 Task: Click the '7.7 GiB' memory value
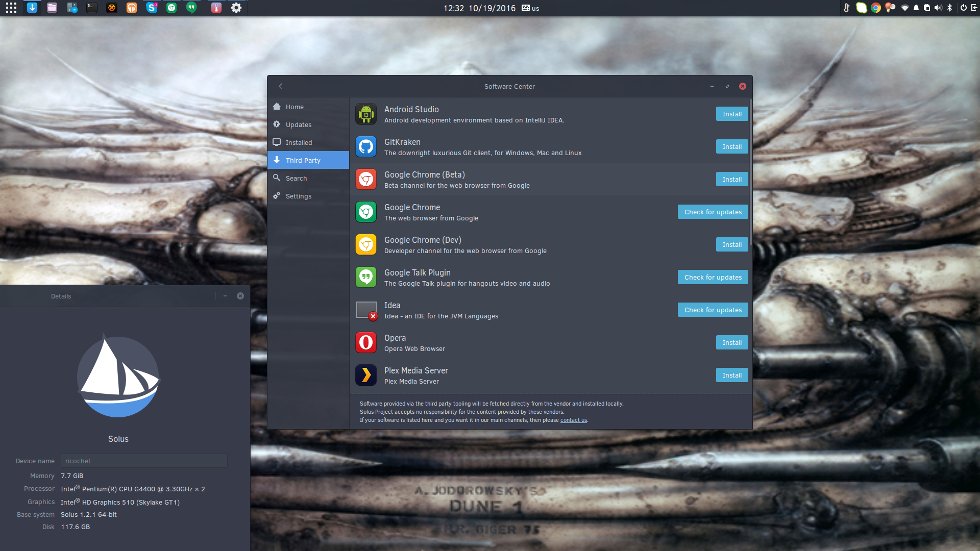click(72, 476)
